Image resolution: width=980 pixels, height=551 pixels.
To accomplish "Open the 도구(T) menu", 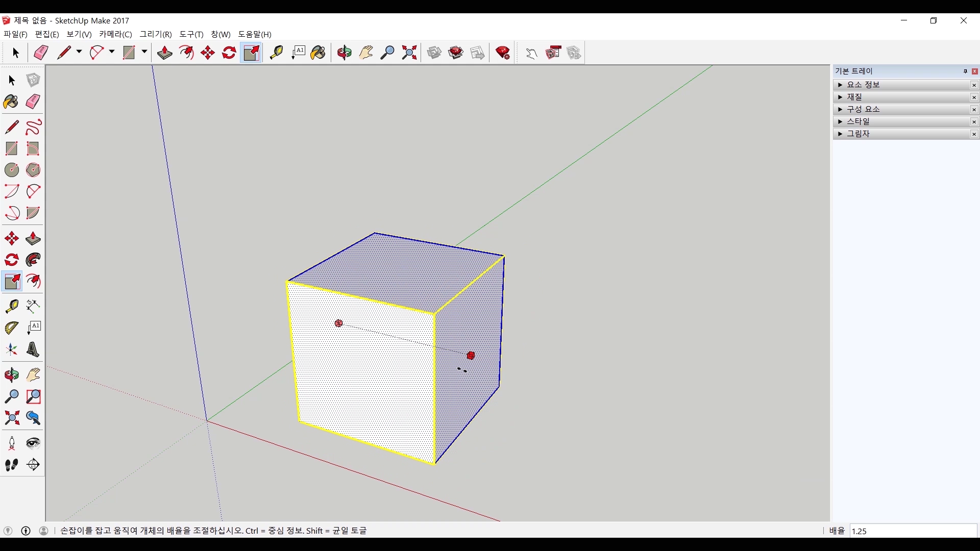I will 191,34.
